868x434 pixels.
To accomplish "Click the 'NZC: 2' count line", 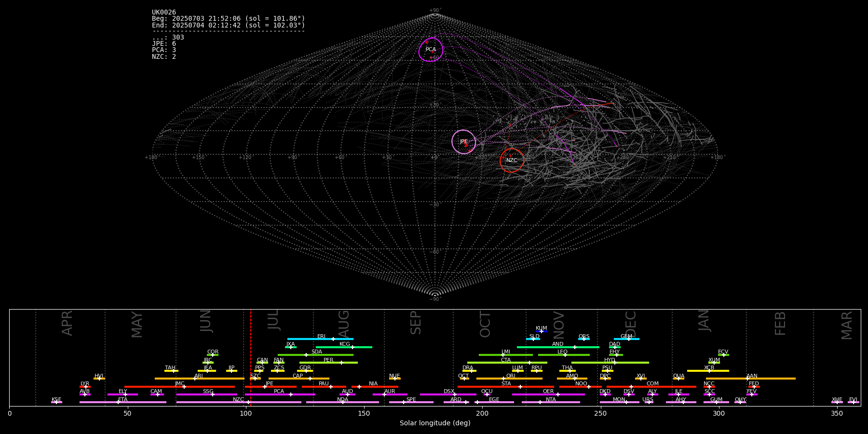I will (x=164, y=57).
